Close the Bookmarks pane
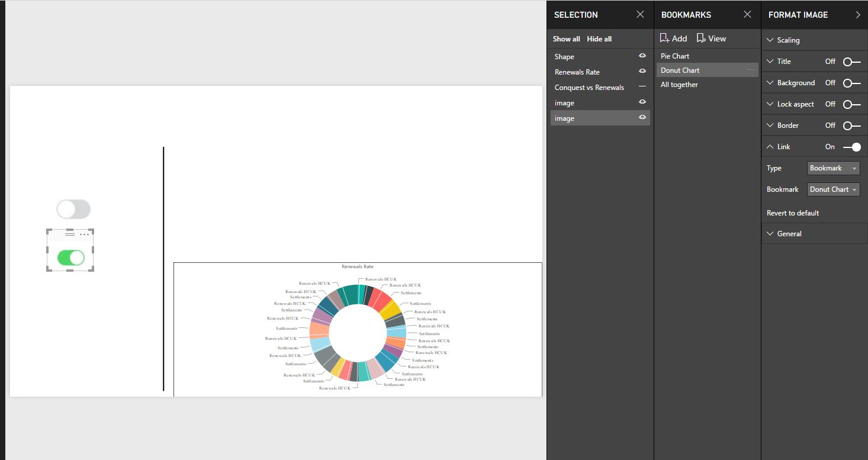This screenshot has height=460, width=868. [x=747, y=15]
